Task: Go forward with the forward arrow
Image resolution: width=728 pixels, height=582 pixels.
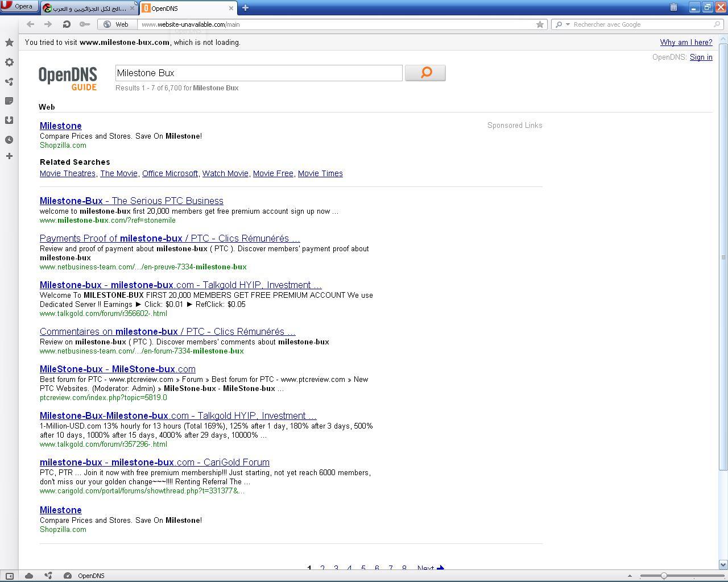Action: (48, 24)
